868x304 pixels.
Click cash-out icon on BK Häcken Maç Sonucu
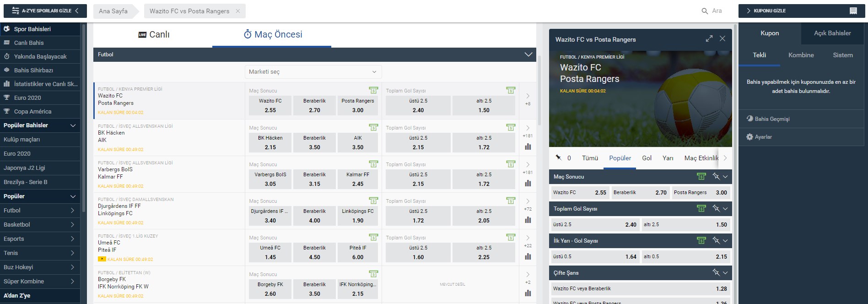coord(373,127)
